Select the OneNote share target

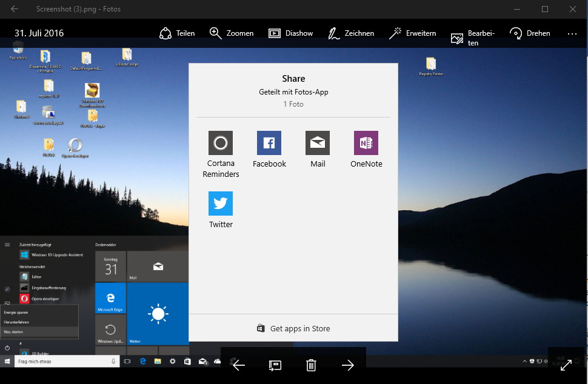(x=366, y=150)
